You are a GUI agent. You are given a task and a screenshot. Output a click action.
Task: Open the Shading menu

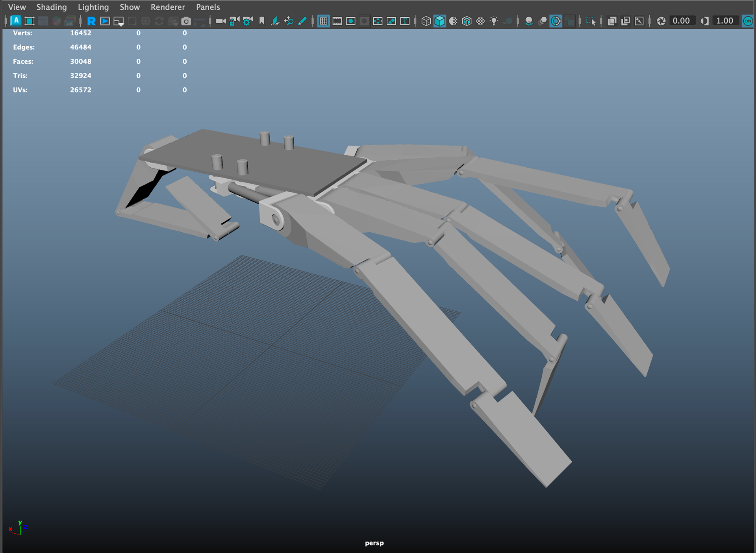(x=52, y=7)
